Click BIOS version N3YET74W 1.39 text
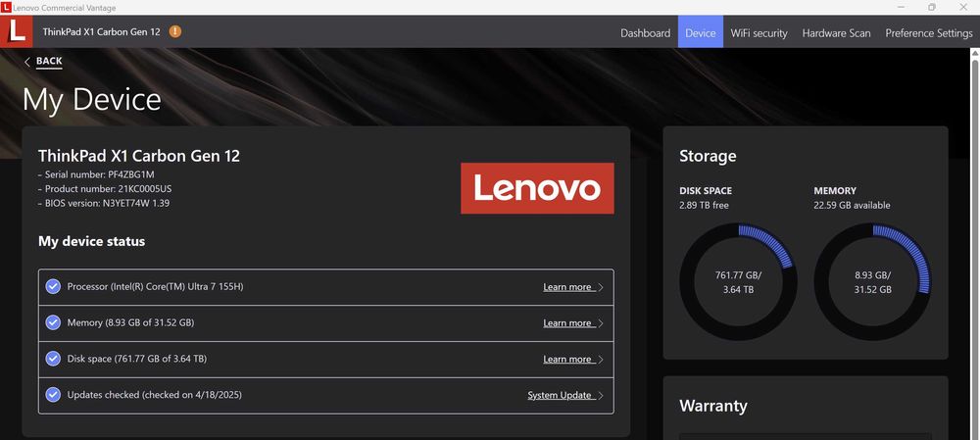Image resolution: width=980 pixels, height=440 pixels. pos(104,203)
